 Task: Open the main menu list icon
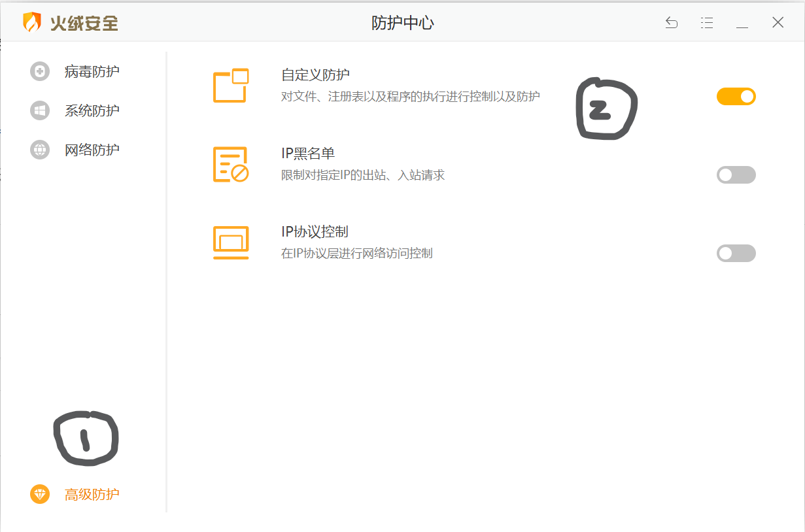(x=706, y=23)
